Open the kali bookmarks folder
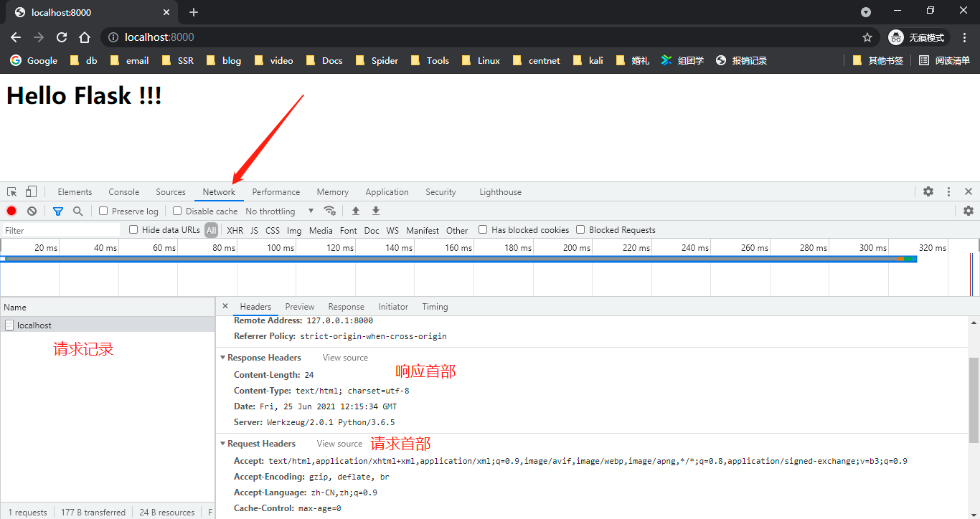 (588, 60)
